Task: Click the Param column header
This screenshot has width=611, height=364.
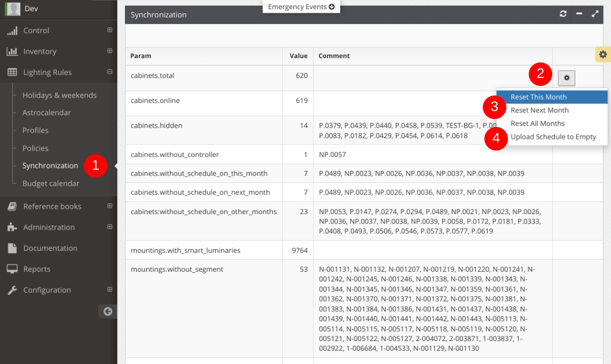Action: click(x=141, y=56)
